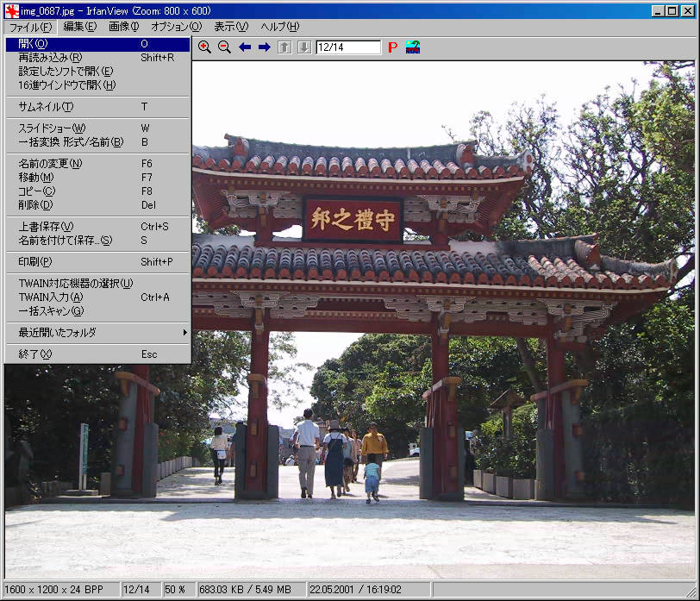
Task: Open the オプション(O) menu
Action: (176, 27)
